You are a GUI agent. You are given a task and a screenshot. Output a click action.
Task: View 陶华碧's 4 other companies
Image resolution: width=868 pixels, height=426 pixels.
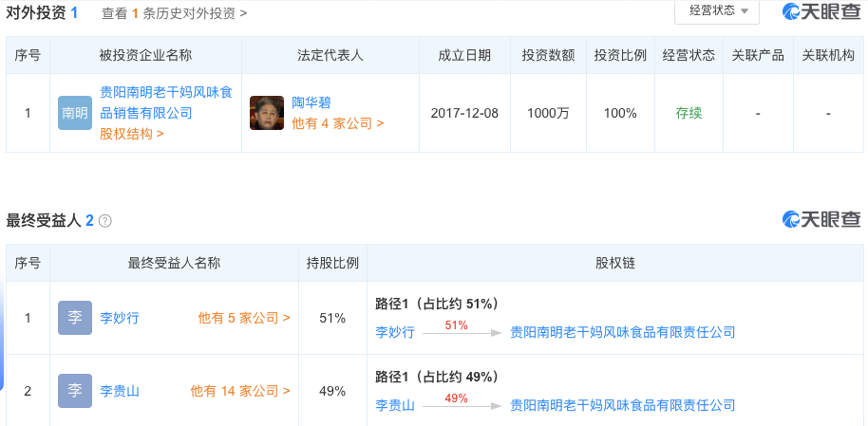[337, 123]
